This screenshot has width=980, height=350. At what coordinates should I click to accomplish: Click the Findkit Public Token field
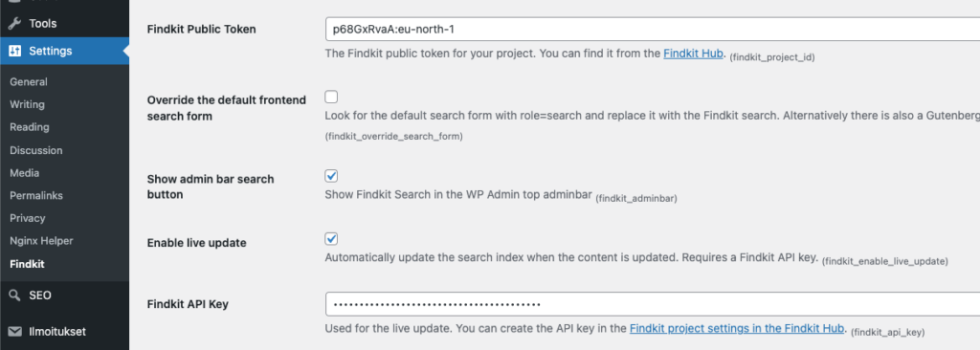pyautogui.click(x=653, y=29)
